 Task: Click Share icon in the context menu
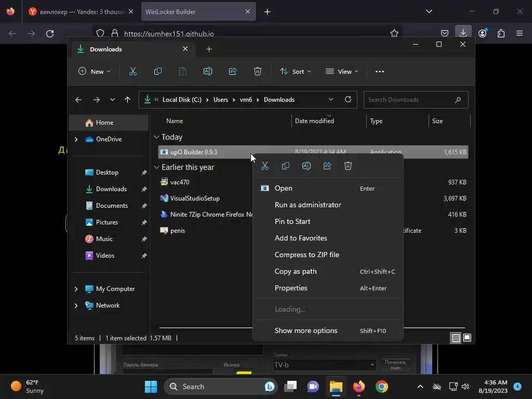click(x=327, y=166)
